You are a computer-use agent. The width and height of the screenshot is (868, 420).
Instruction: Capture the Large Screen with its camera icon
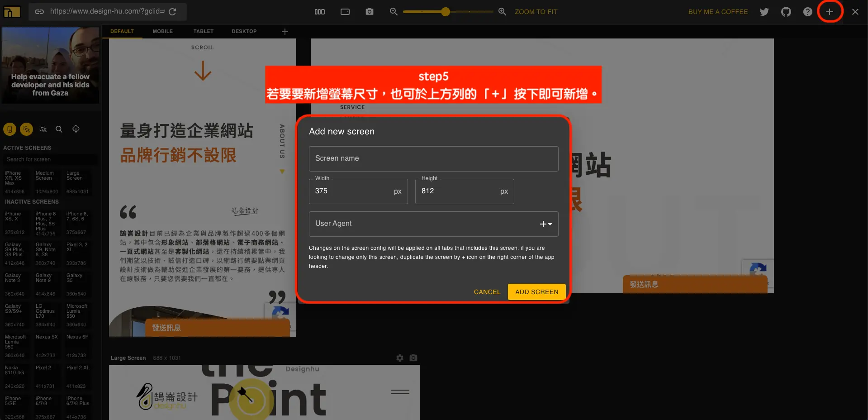tap(413, 358)
